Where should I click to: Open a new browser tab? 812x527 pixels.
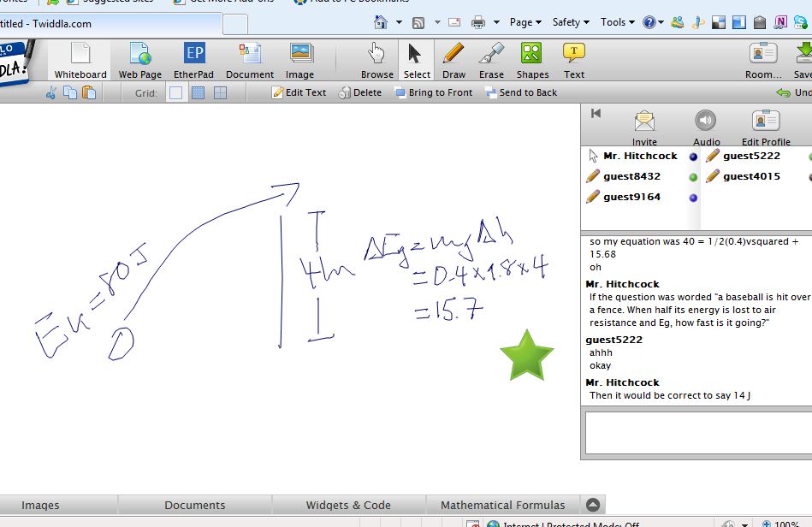(235, 24)
